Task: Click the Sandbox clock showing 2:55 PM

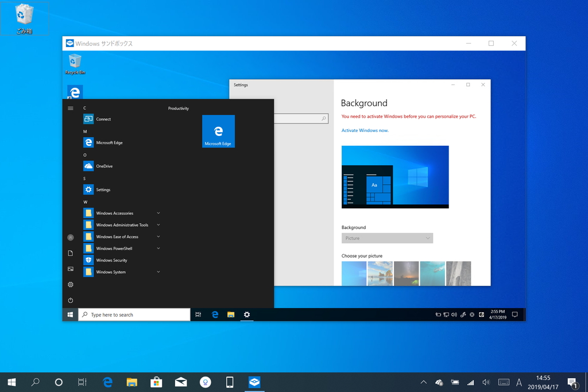Action: [x=498, y=315]
